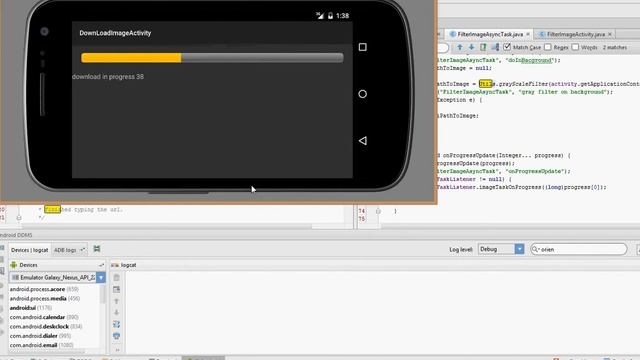The width and height of the screenshot is (640, 360).
Task: Close the FilterImageAsyncTask.java tab
Action: (x=528, y=34)
